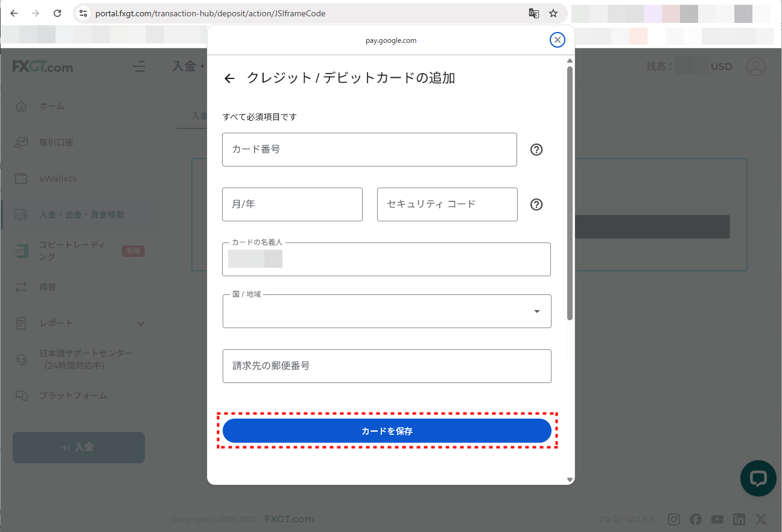Screen dimensions: 782x532
Task: Click the browser address bar URL
Action: pos(211,13)
